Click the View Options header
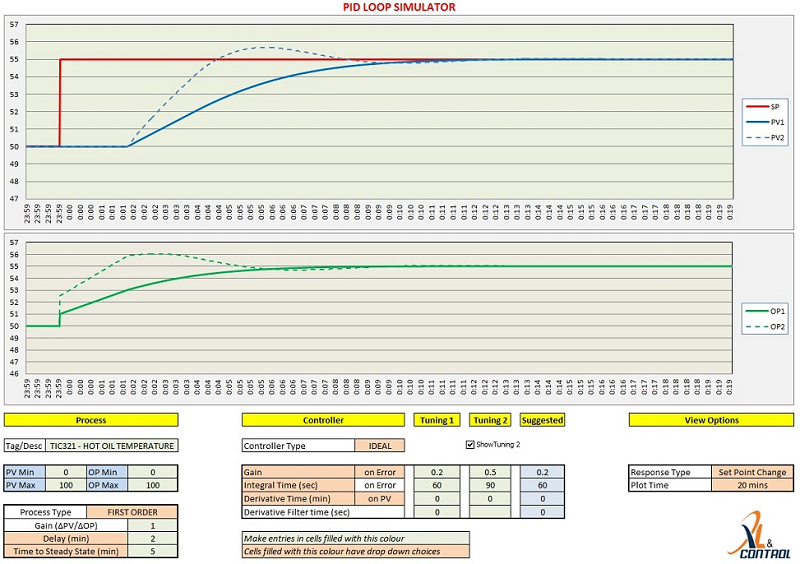 tap(711, 420)
